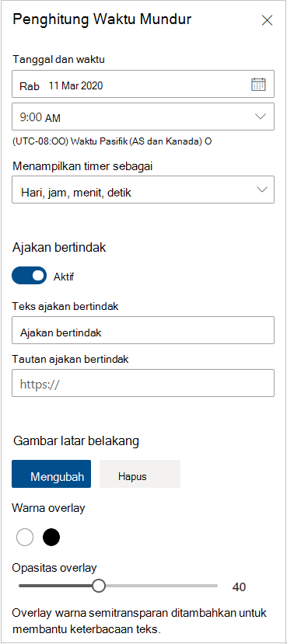
Task: Click the Tanggal dan waktu label
Action: [x=58, y=60]
